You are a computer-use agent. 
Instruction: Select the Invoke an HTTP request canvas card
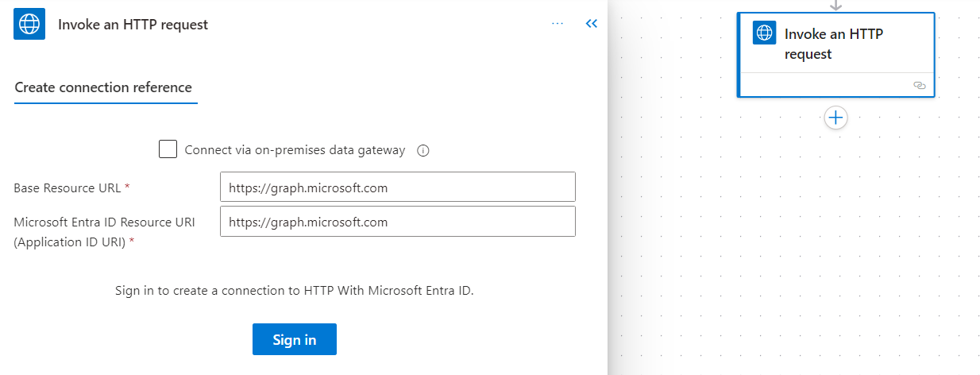click(x=835, y=55)
